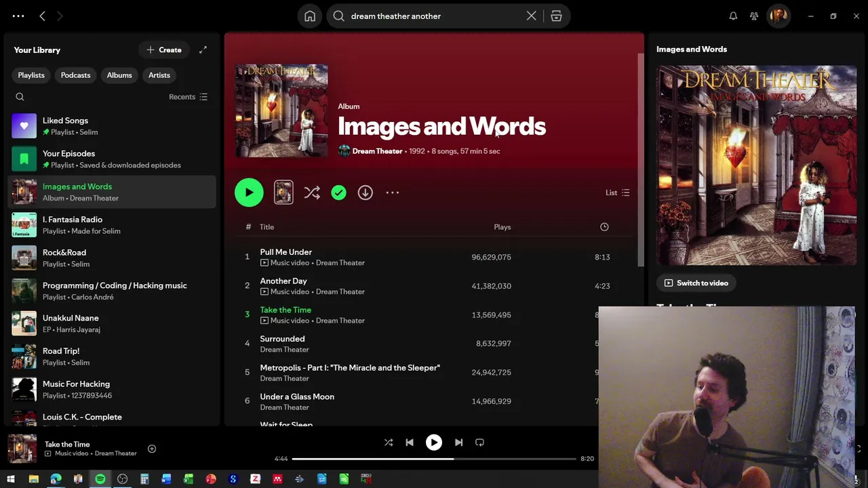Viewport: 868px width, 488px height.
Task: Add the current song via the plus icon
Action: point(152,449)
